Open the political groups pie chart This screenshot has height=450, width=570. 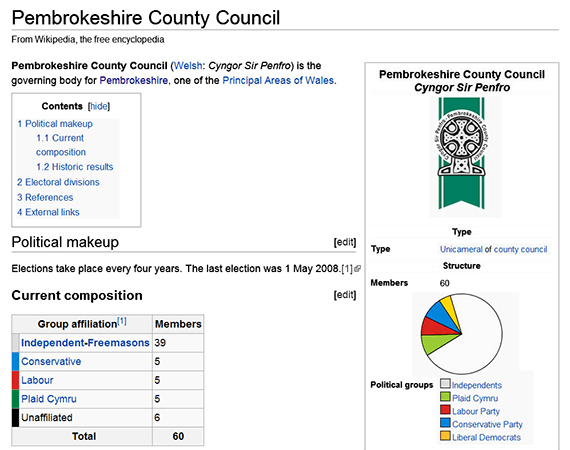[462, 334]
